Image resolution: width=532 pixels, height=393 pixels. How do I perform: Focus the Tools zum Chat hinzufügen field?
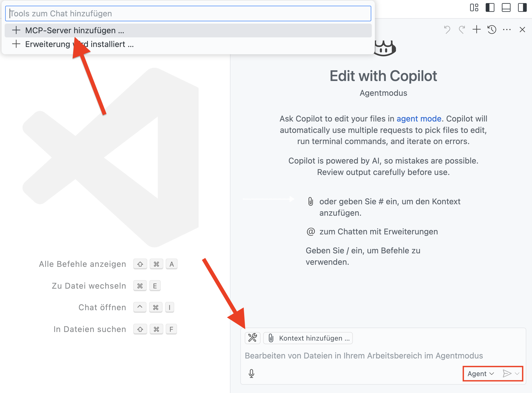tap(188, 13)
